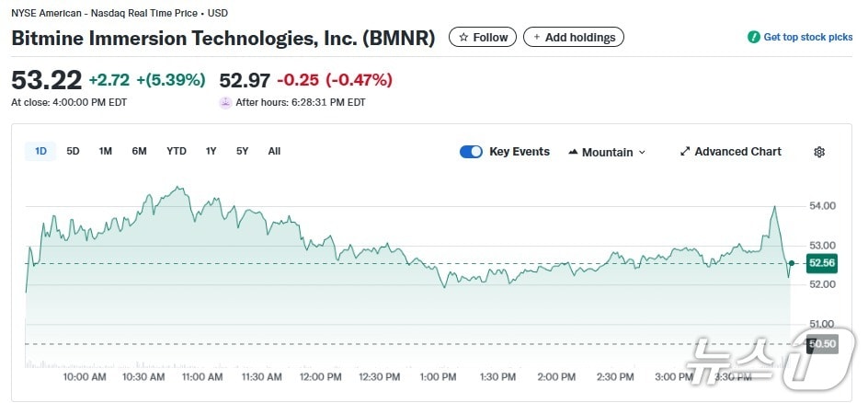
Task: Open the Get top stock picks link
Action: (807, 38)
